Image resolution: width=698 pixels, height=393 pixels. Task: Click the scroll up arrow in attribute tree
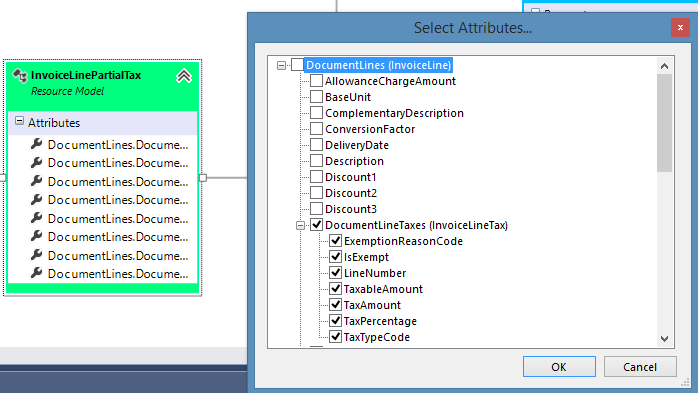pyautogui.click(x=664, y=66)
